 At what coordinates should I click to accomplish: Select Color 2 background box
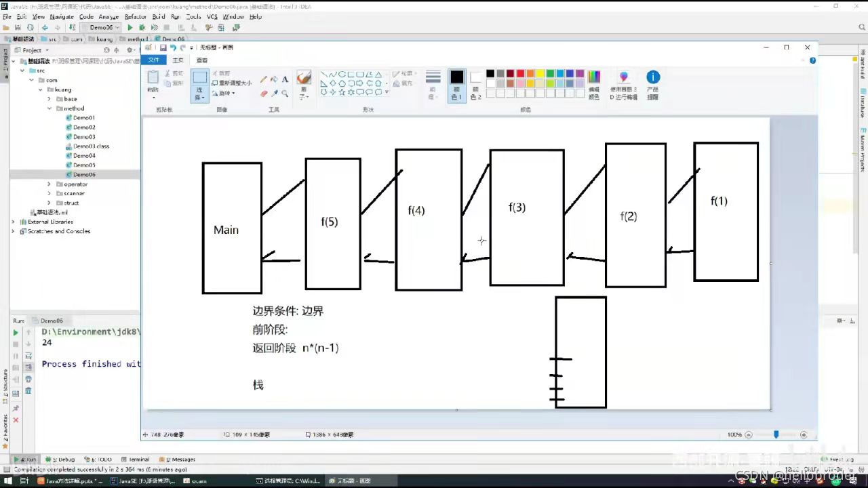475,85
